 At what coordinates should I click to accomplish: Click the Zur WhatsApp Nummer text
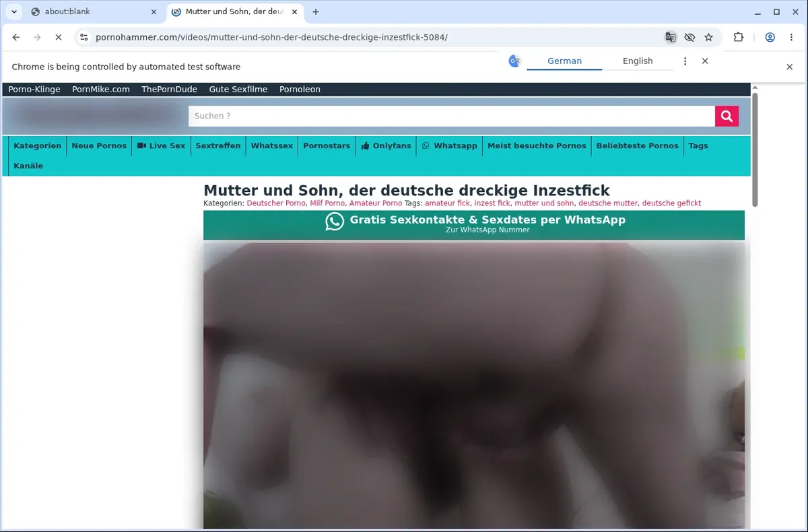[487, 230]
